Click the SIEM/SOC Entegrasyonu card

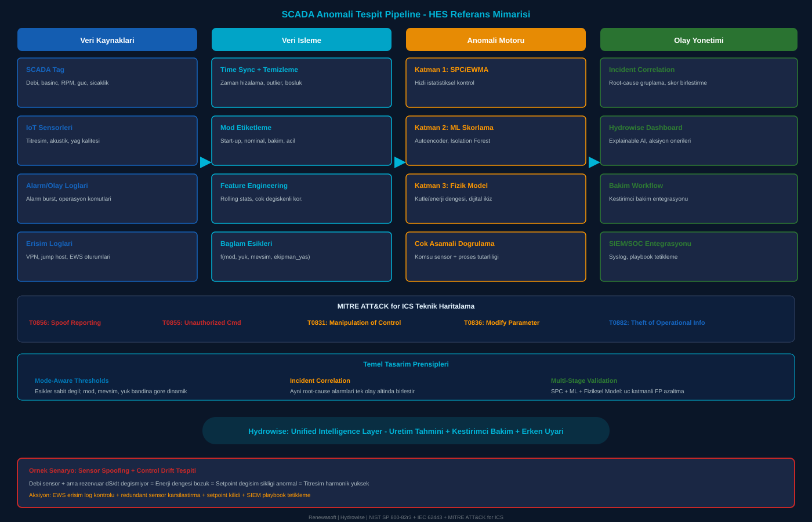tap(699, 256)
